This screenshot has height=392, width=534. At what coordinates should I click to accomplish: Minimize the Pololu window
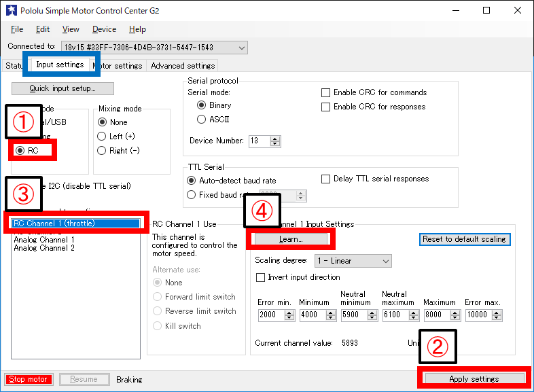pyautogui.click(x=456, y=11)
